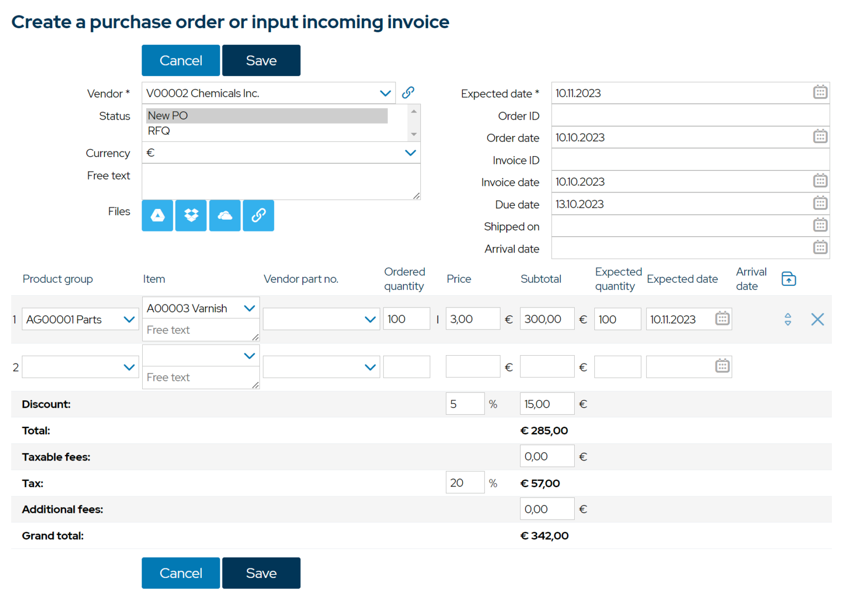Attach a file from Google Drive
The width and height of the screenshot is (856, 616).
click(157, 216)
